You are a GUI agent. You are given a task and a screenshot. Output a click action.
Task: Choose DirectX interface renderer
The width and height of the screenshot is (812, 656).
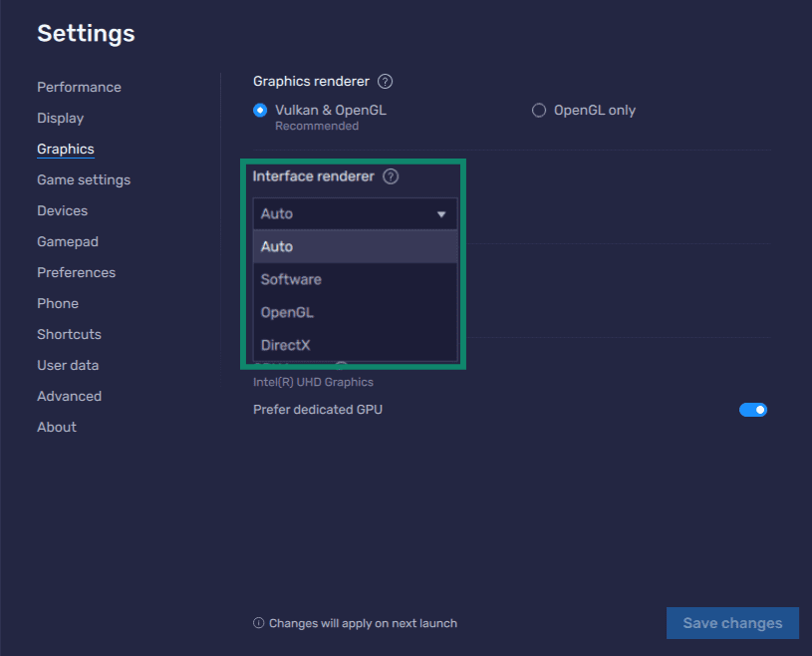(355, 345)
